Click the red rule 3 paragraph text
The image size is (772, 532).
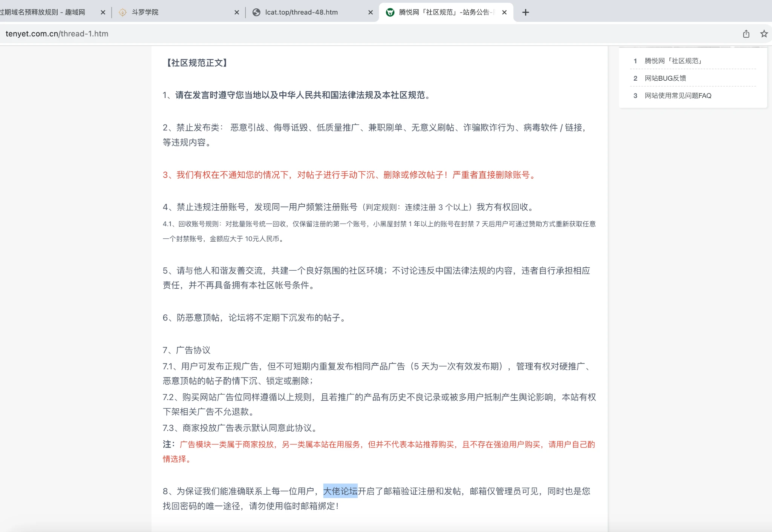349,175
